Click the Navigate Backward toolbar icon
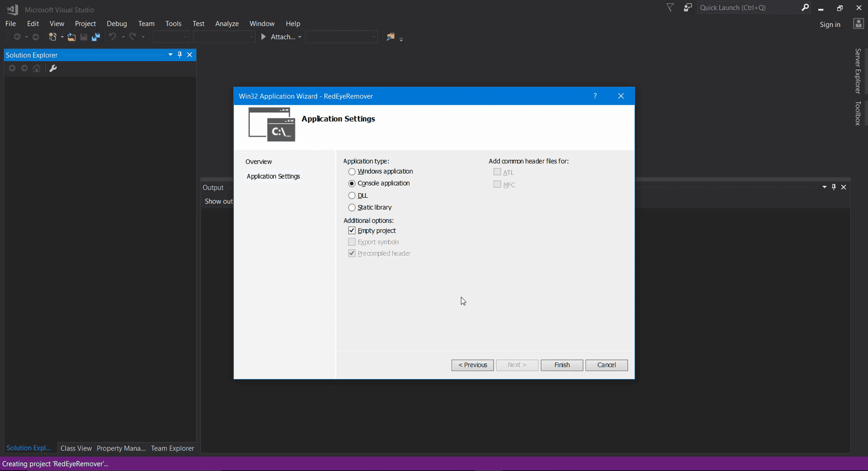This screenshot has height=471, width=868. pos(17,37)
